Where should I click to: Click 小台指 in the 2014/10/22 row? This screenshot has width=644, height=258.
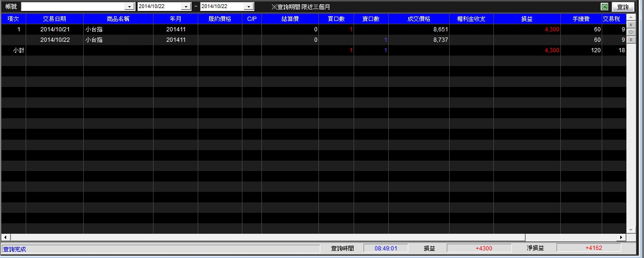[x=94, y=40]
